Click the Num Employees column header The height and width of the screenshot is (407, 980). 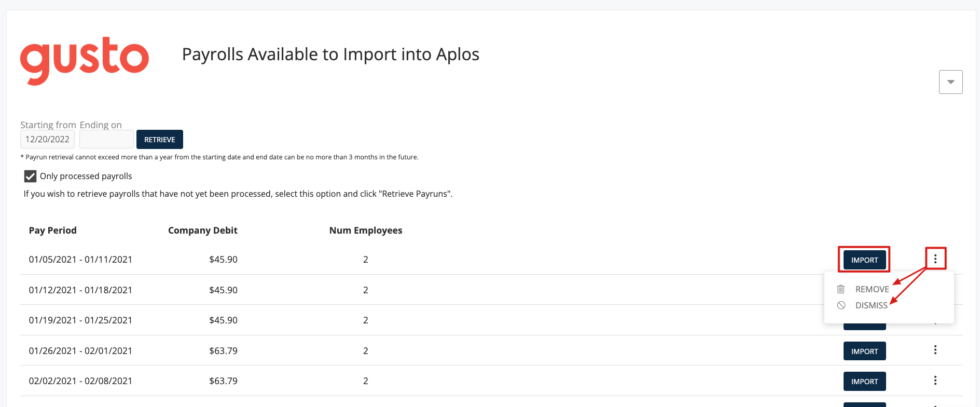click(x=366, y=230)
